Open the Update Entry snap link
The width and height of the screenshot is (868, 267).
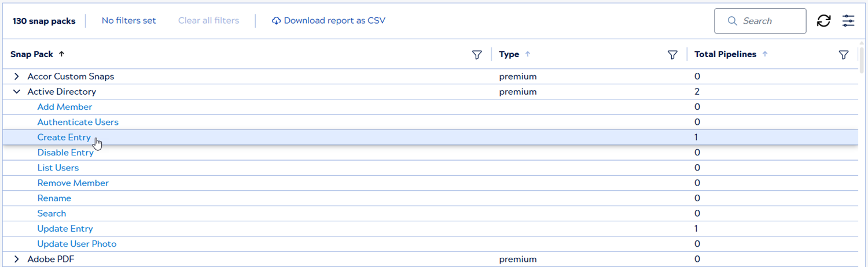(65, 229)
